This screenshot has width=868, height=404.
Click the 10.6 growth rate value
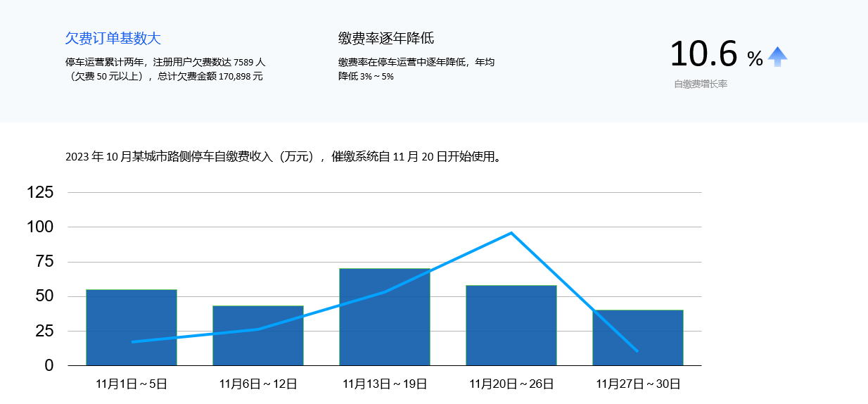pos(703,54)
